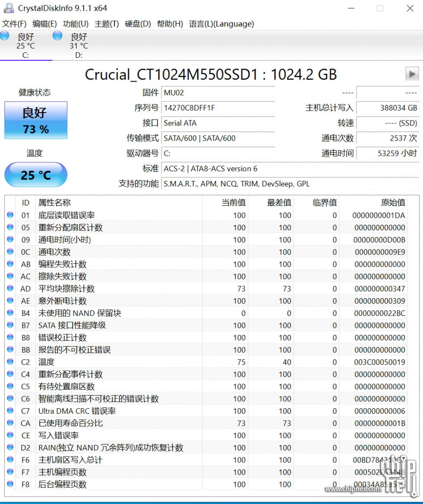Viewport: 423px width, 504px height.
Task: Click the status dot for attribute AE
Action: (10, 300)
